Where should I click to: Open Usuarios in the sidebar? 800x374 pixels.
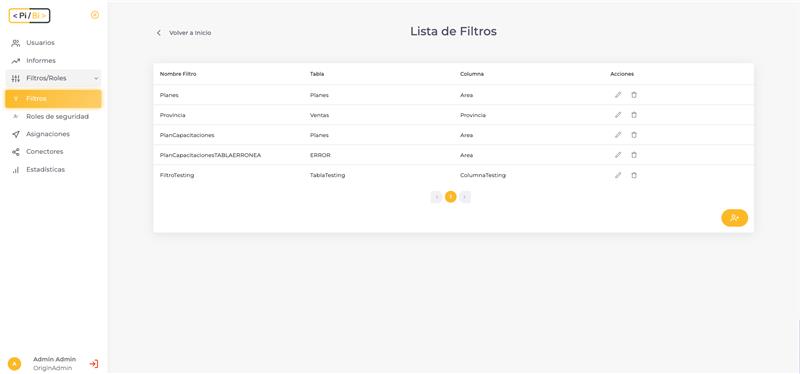pyautogui.click(x=54, y=43)
